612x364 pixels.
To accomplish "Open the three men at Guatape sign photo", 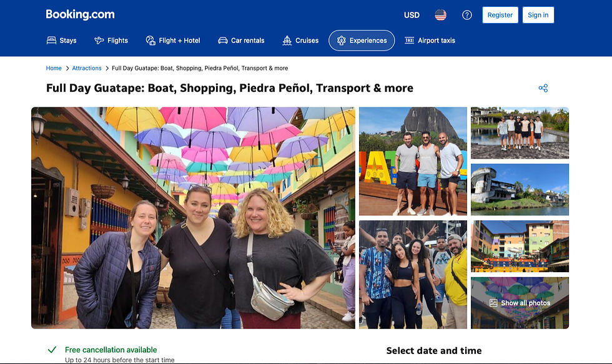I will click(413, 161).
